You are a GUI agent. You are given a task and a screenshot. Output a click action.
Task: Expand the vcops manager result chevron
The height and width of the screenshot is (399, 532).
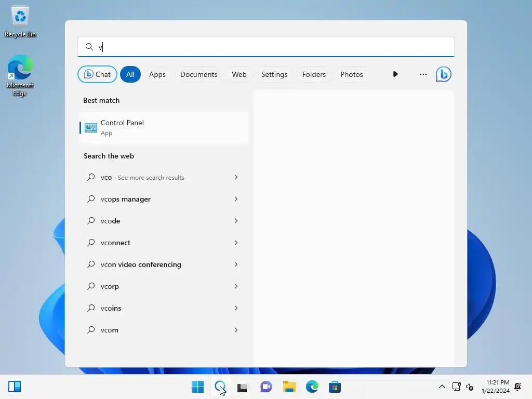pos(236,199)
